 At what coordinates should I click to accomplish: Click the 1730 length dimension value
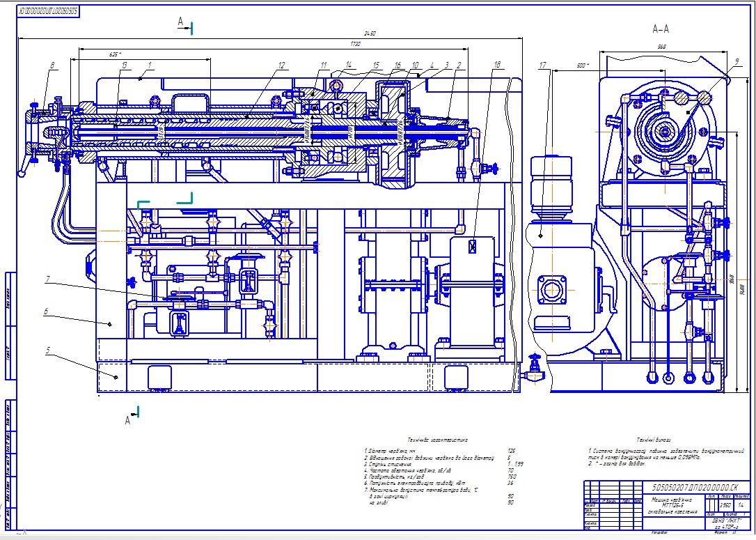355,44
